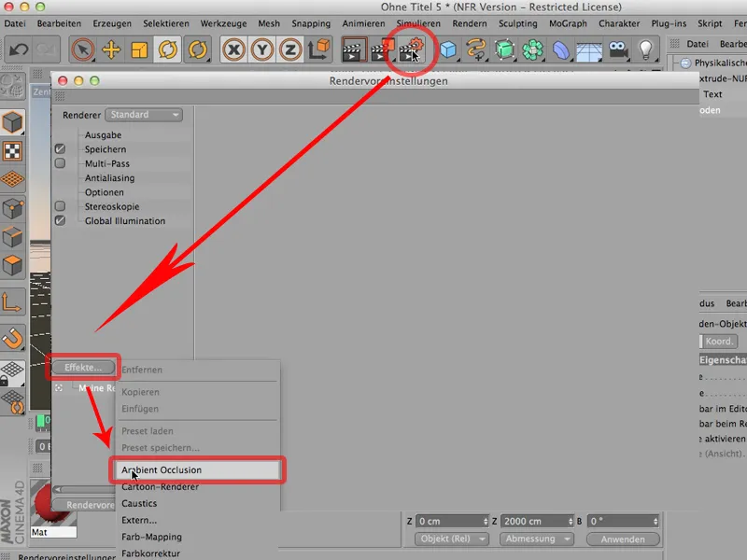Add a light bulb object

point(646,49)
